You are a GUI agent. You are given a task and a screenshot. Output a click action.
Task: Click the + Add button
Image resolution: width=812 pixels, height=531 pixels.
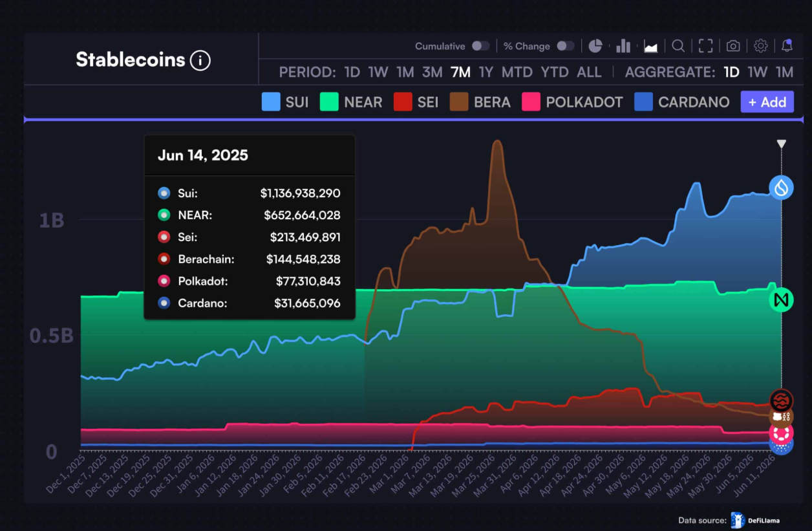click(x=767, y=102)
